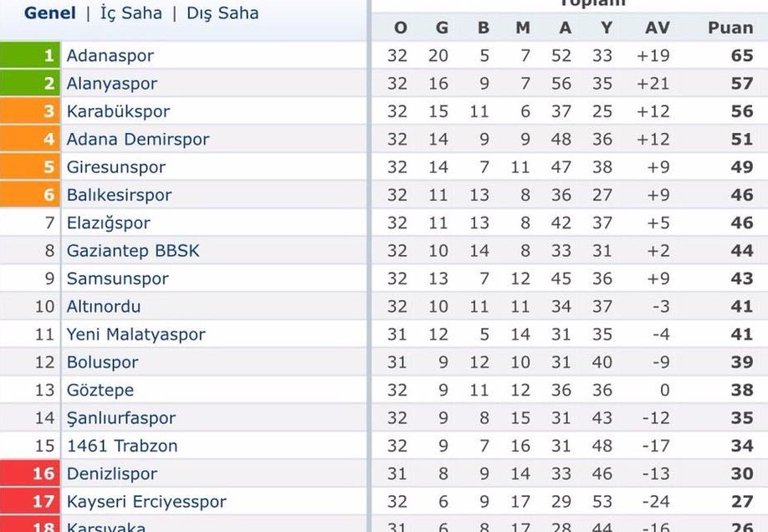This screenshot has height=532, width=768.
Task: Select 1461 Trabzon in the table
Action: pyautogui.click(x=122, y=446)
